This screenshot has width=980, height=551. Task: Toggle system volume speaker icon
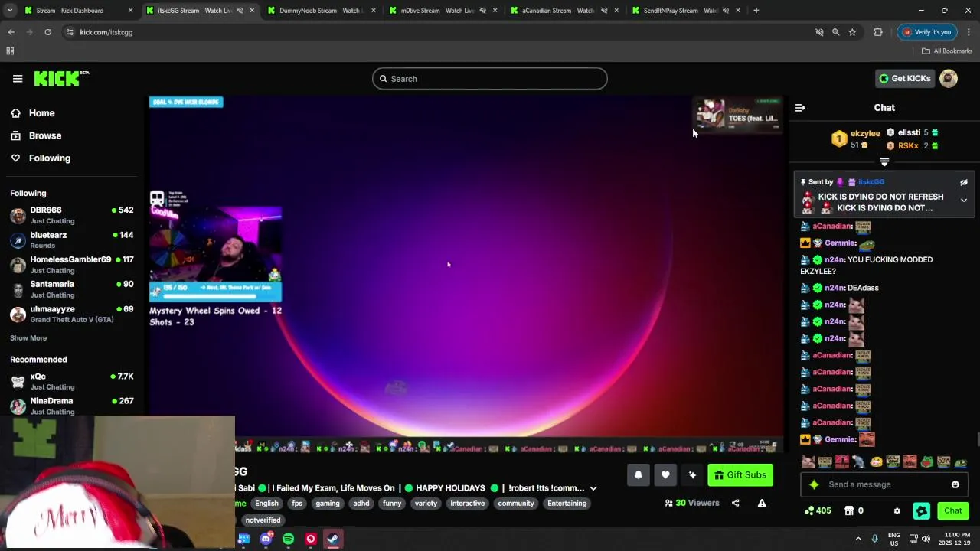point(926,539)
